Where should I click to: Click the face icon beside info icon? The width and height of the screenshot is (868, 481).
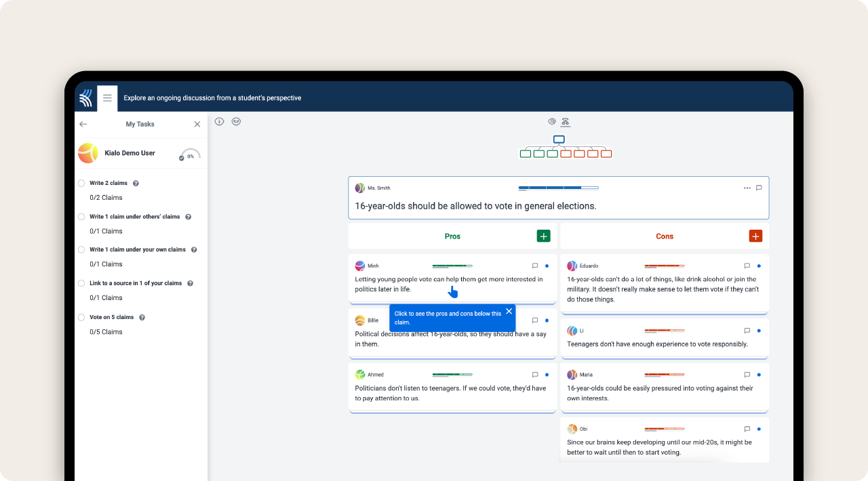tap(236, 121)
